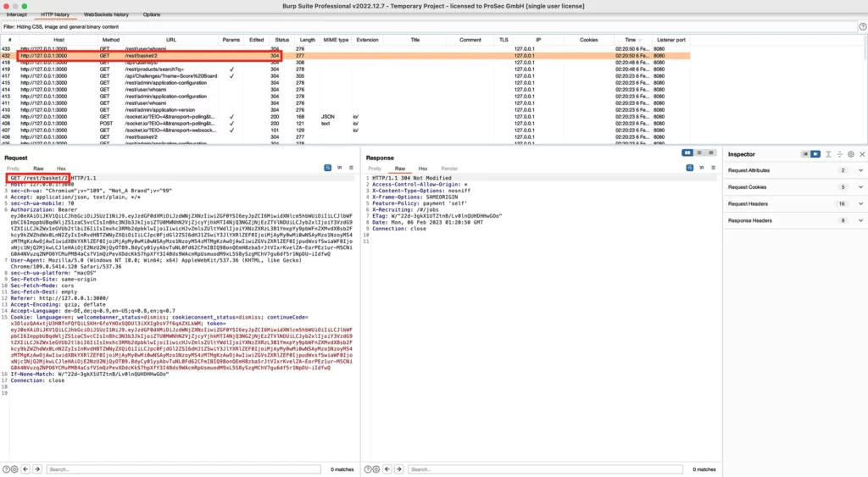This screenshot has width=868, height=477.
Task: Sort history by Host column
Action: click(x=58, y=40)
